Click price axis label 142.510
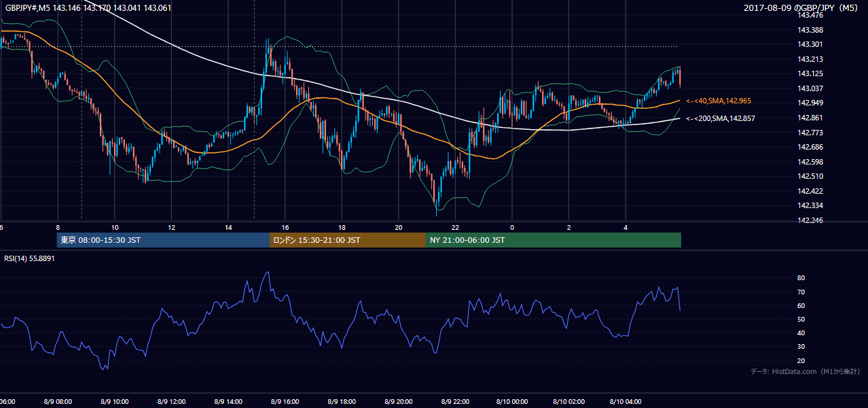Screen dimensions: 868x408 tap(810, 176)
